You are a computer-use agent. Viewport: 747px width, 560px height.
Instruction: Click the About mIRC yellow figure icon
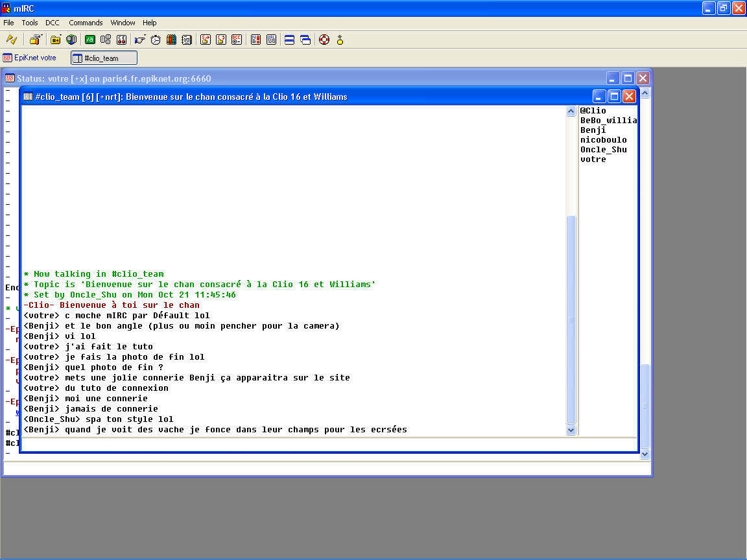340,40
